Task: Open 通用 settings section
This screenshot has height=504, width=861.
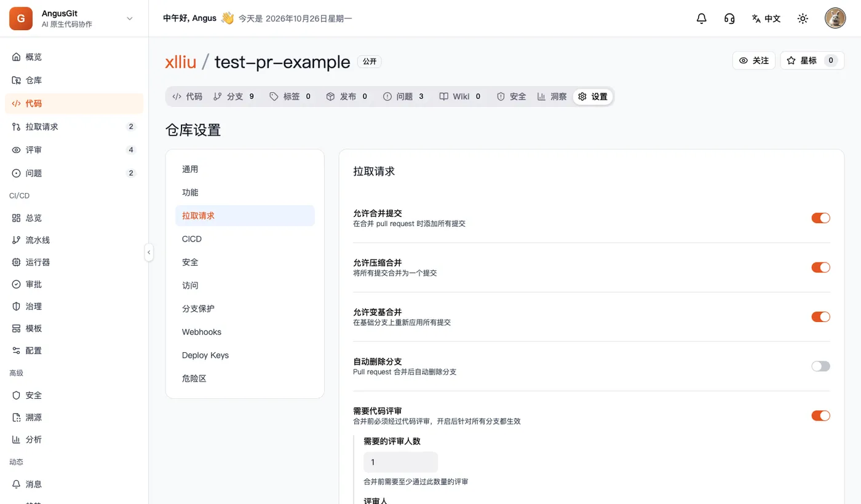Action: 245,169
